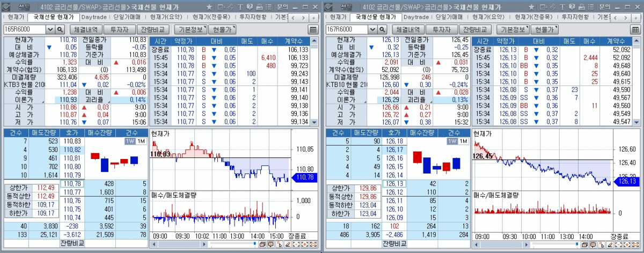The height and width of the screenshot is (253, 644).
Task: Open the code dropdown next to 167R6000
Action: (x=372, y=30)
